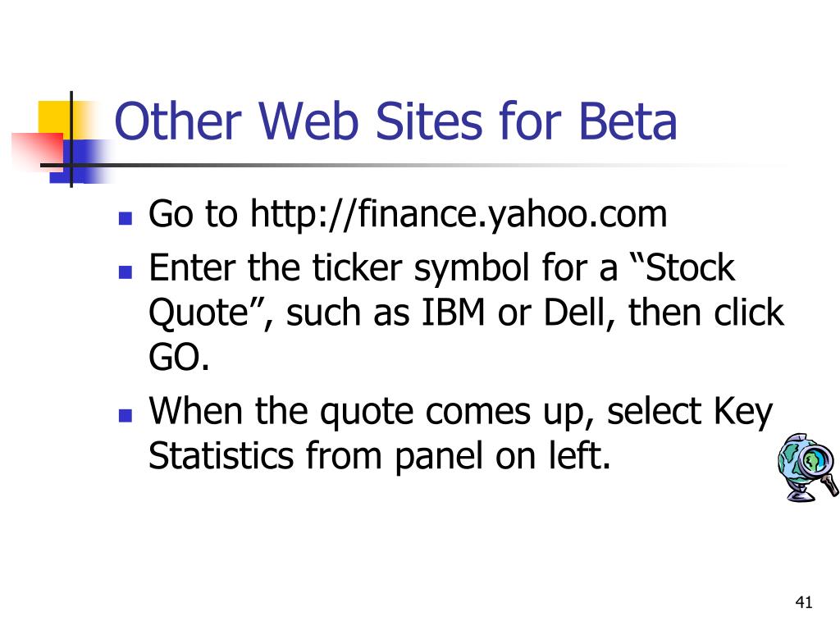Open the http://finance.yahoo.com URL text
The width and height of the screenshot is (840, 630).
coord(459,214)
